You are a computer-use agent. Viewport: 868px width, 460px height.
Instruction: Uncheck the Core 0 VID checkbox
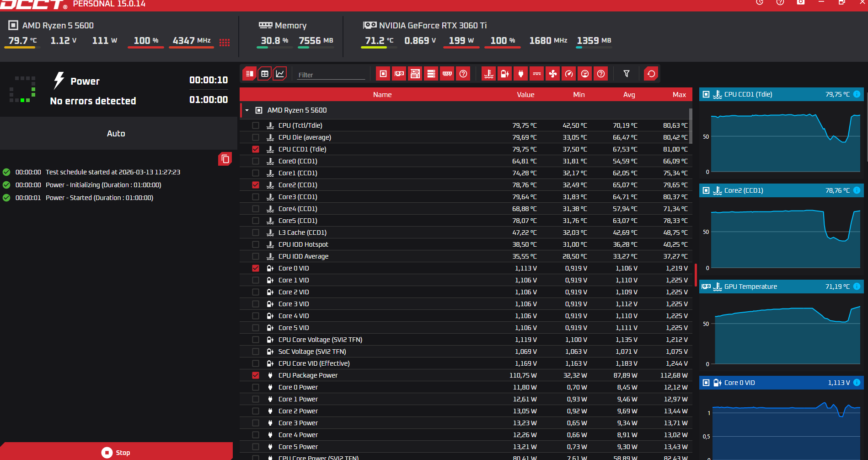point(256,268)
